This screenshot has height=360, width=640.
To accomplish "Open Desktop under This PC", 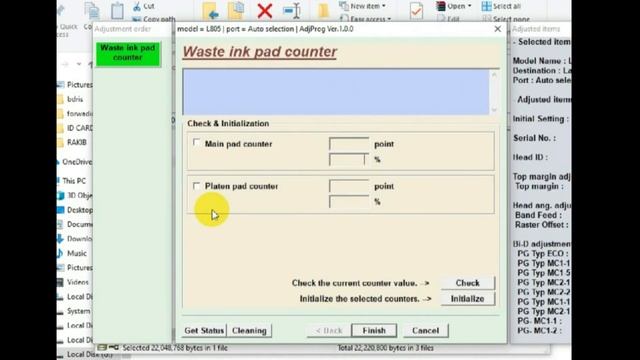I will coord(75,210).
